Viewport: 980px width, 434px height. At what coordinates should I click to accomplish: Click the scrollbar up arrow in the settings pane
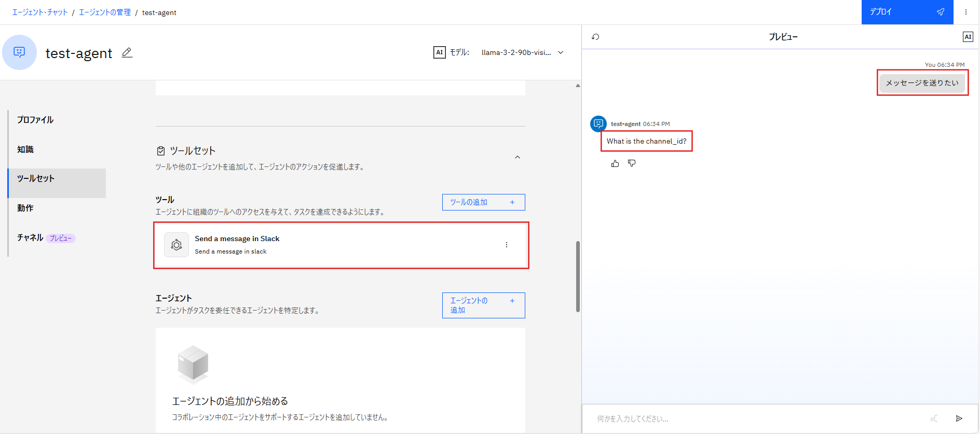[x=578, y=86]
